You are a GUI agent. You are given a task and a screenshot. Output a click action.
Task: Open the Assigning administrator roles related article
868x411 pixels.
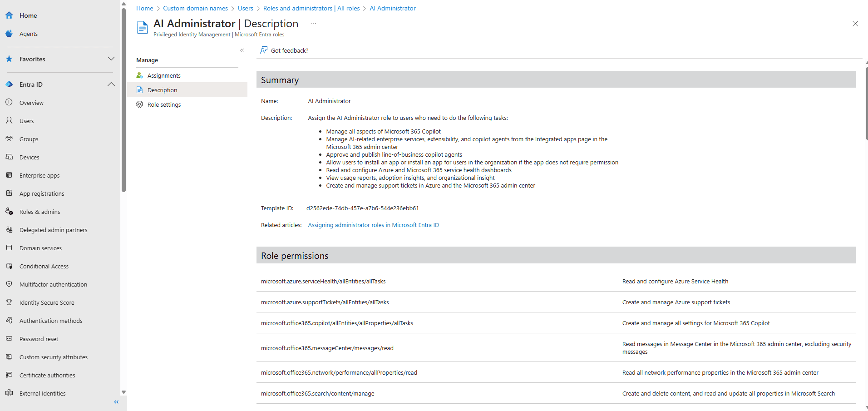click(373, 225)
